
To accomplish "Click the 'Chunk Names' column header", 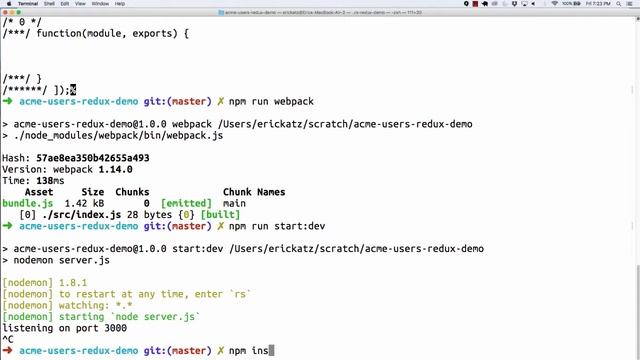I will pos(254,192).
